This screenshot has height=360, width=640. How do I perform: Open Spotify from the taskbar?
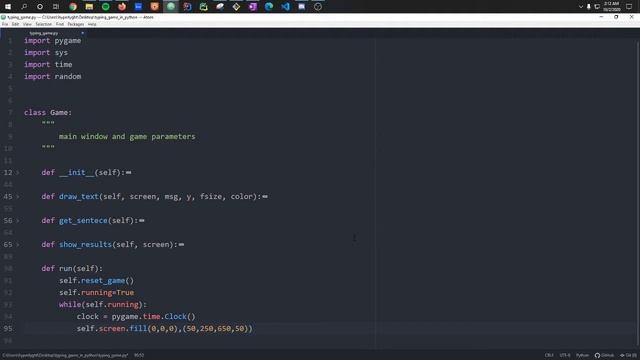coord(105,7)
